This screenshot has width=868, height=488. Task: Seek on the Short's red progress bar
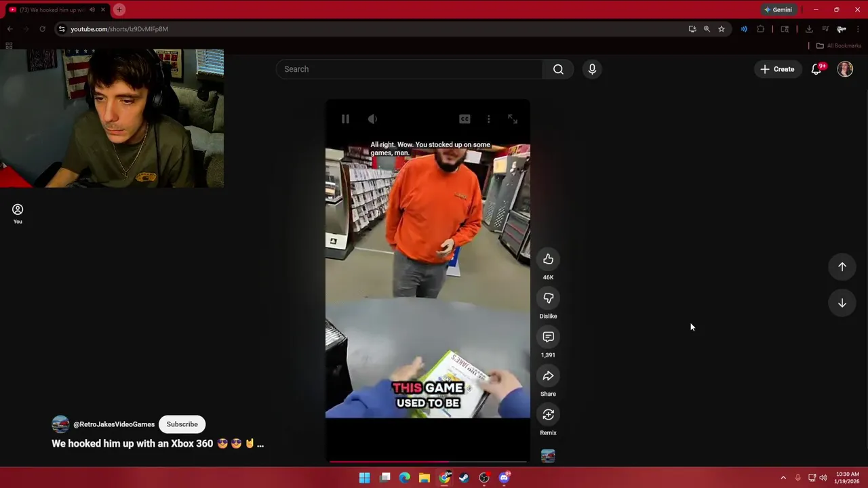tap(428, 462)
